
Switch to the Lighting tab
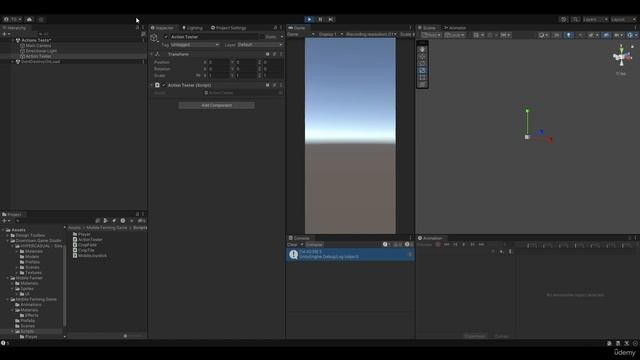pos(192,28)
